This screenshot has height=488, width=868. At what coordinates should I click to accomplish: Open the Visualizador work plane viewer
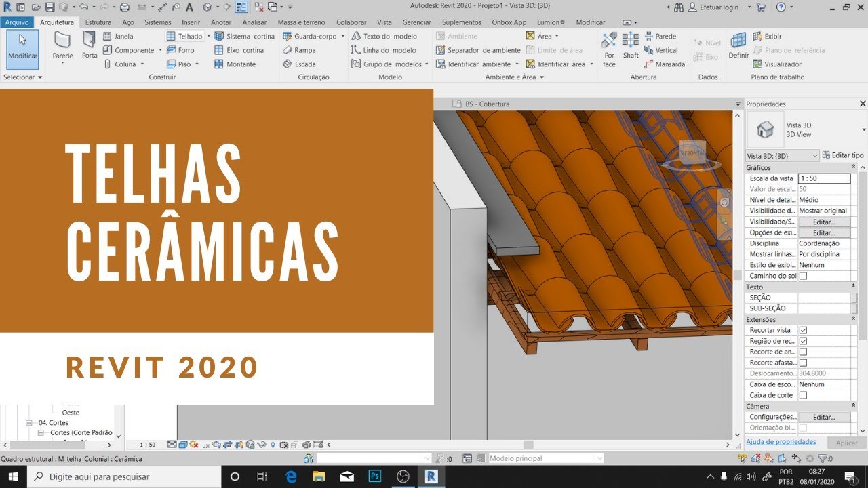coord(777,64)
